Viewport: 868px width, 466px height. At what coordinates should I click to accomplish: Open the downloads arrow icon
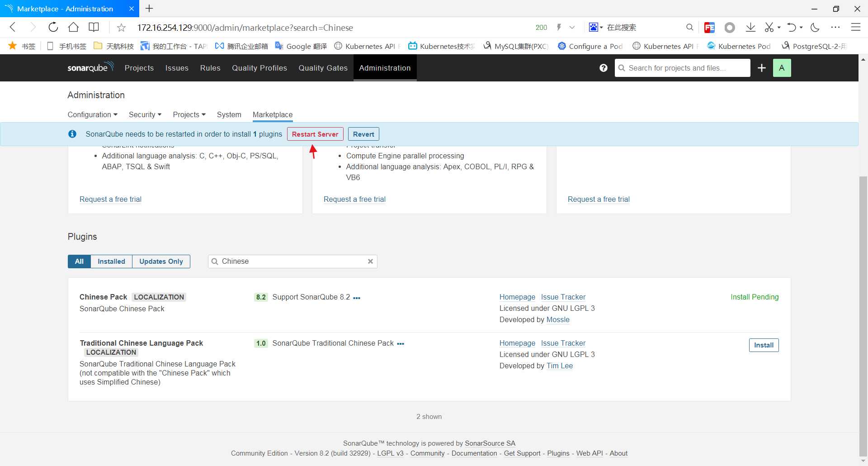pyautogui.click(x=750, y=27)
